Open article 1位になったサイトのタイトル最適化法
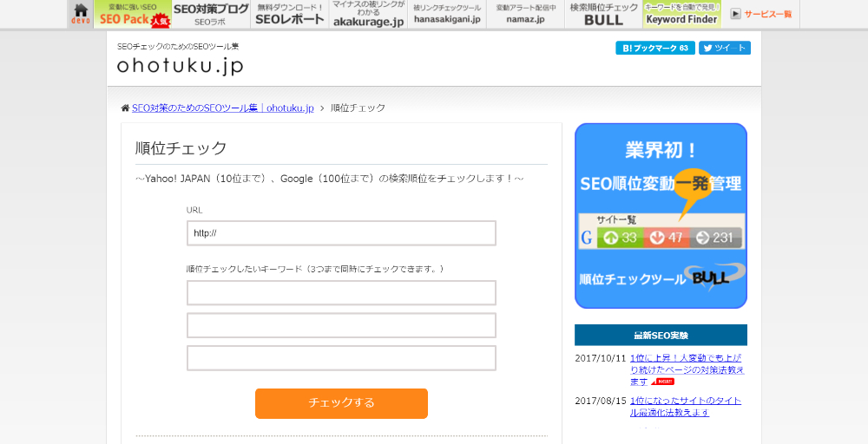Screen dimensions: 868x444 pos(686,407)
